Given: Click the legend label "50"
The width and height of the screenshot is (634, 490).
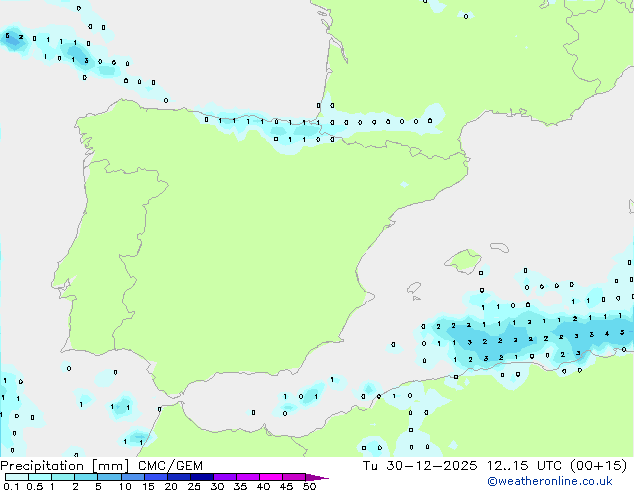Looking at the screenshot, I should pyautogui.click(x=310, y=486).
